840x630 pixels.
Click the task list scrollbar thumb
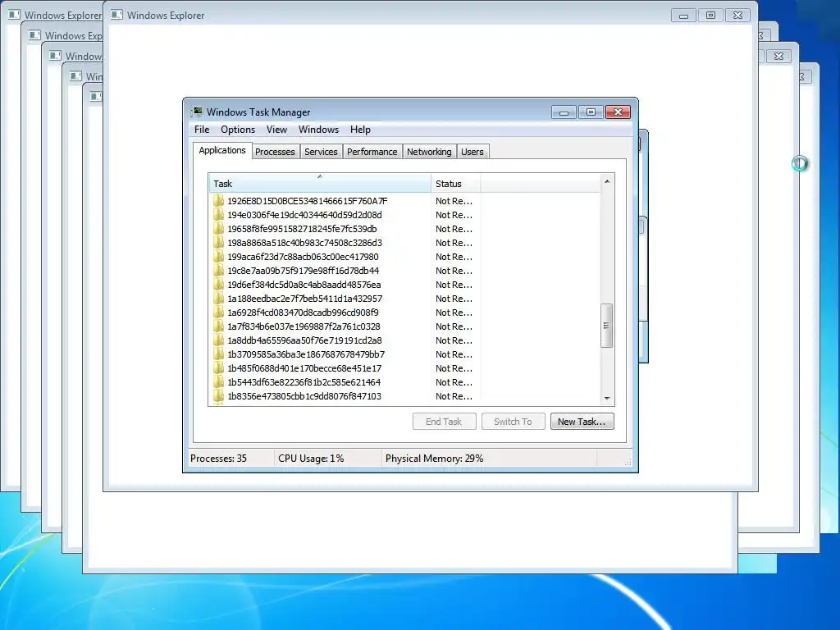(606, 326)
